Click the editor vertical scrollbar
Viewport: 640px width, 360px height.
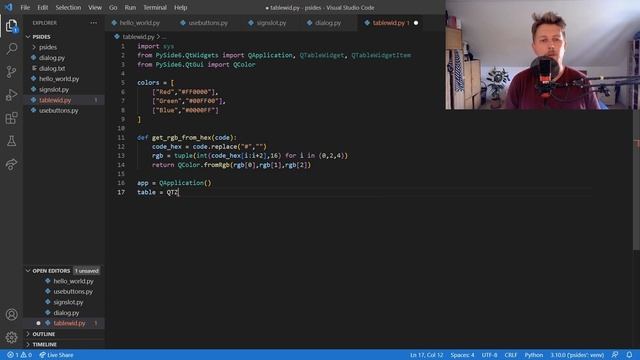click(x=636, y=180)
